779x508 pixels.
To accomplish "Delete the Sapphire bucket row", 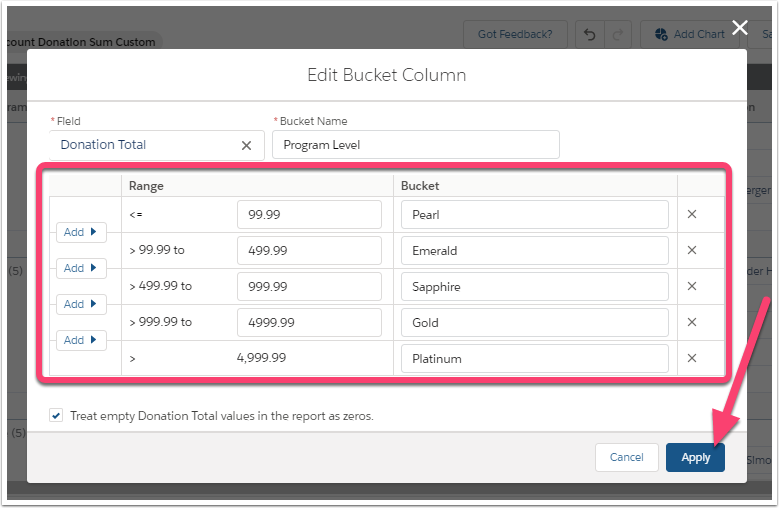I will (692, 286).
